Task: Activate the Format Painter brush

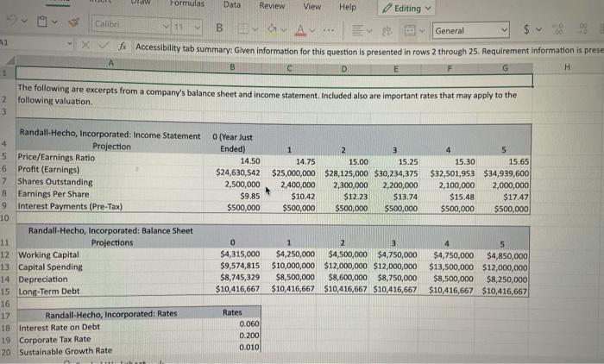Action: (x=73, y=22)
